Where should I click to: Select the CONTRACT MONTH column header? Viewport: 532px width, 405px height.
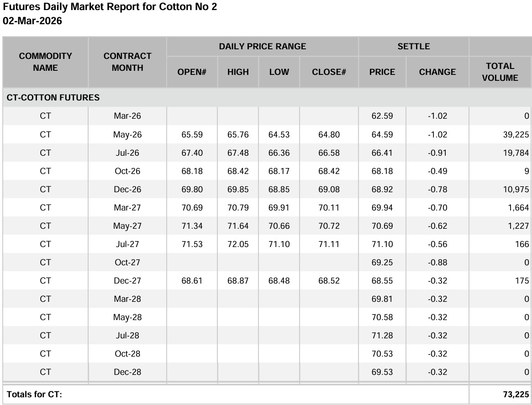click(127, 62)
